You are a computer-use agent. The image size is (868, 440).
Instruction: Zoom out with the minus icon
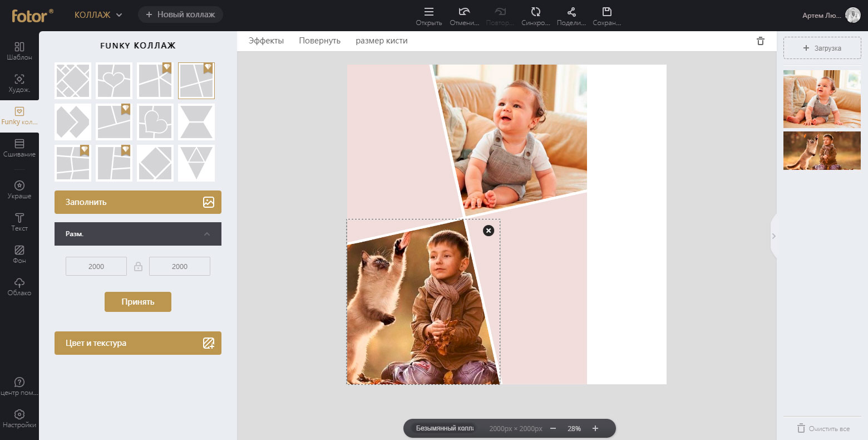pos(553,428)
